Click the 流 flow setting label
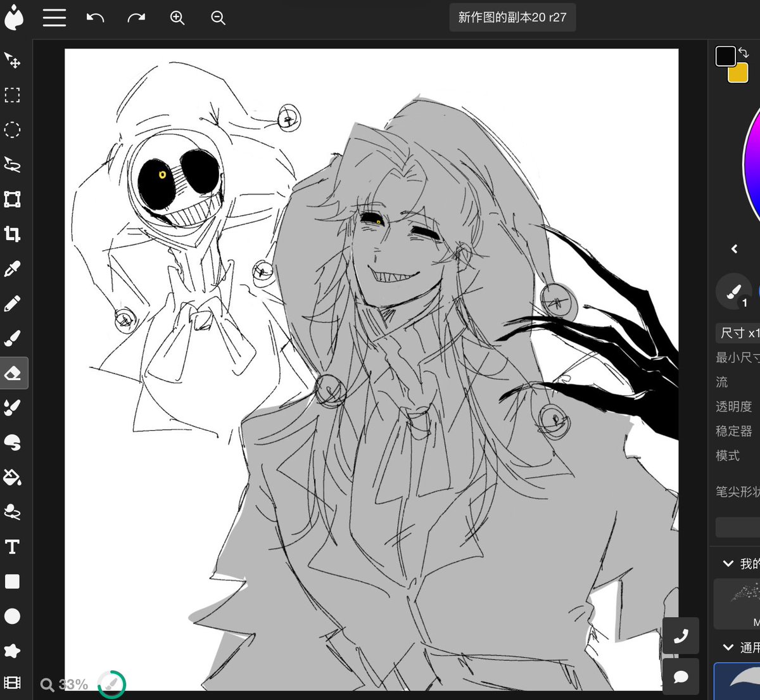The width and height of the screenshot is (760, 700). (722, 382)
